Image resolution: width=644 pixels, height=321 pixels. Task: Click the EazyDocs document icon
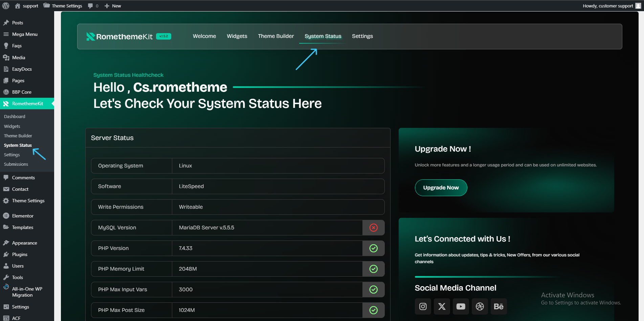point(6,69)
